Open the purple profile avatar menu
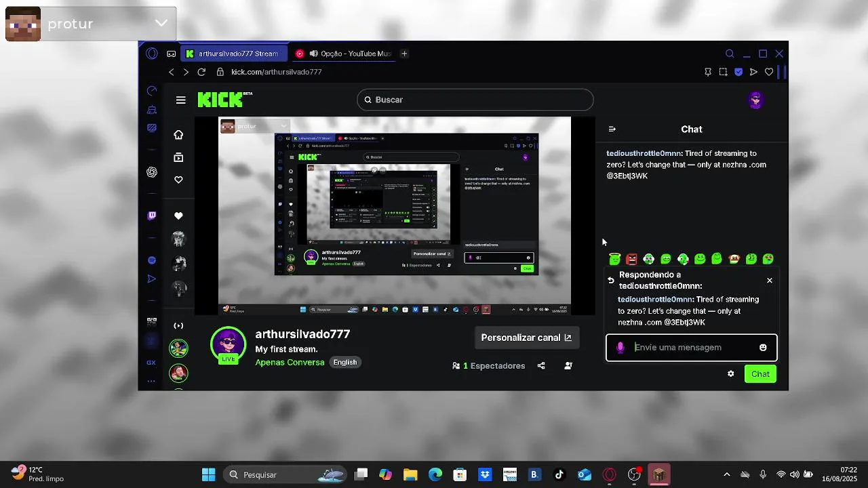The height and width of the screenshot is (488, 868). [756, 100]
